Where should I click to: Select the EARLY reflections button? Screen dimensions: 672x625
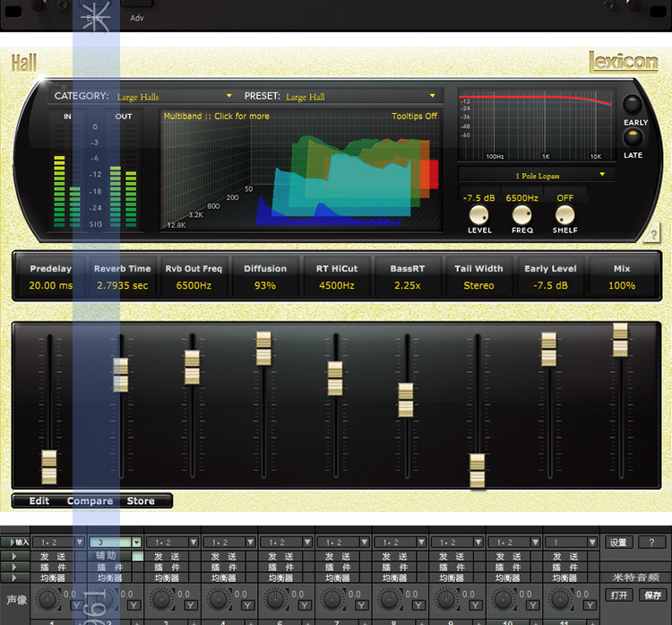pos(633,104)
